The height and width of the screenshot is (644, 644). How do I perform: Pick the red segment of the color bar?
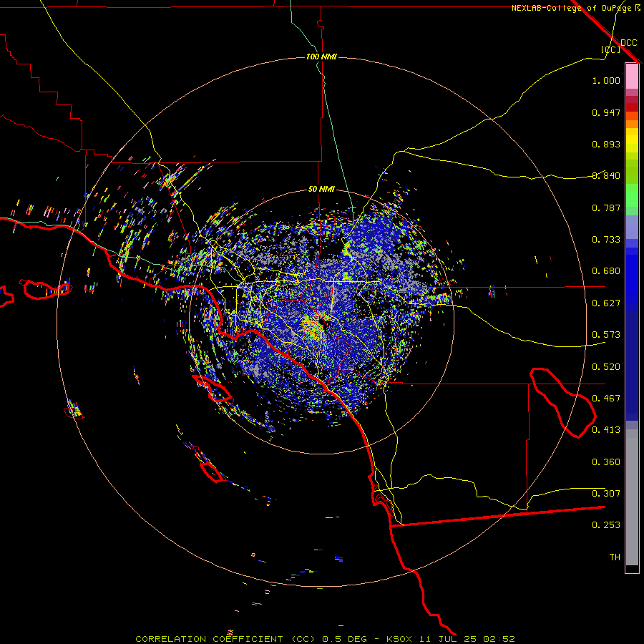tap(632, 107)
